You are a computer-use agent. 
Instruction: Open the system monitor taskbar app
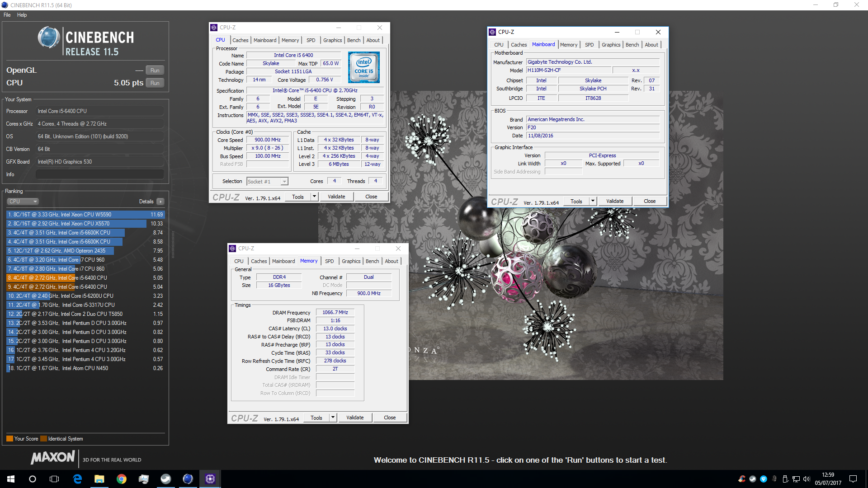point(144,479)
